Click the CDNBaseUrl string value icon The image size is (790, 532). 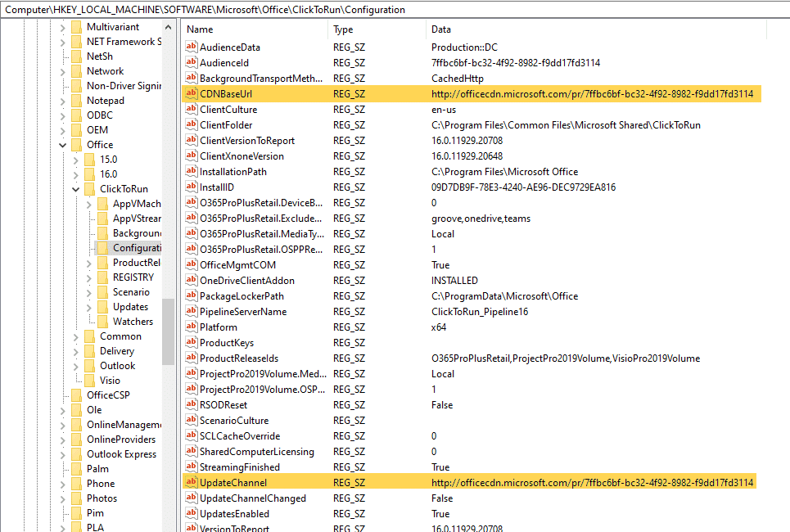192,94
